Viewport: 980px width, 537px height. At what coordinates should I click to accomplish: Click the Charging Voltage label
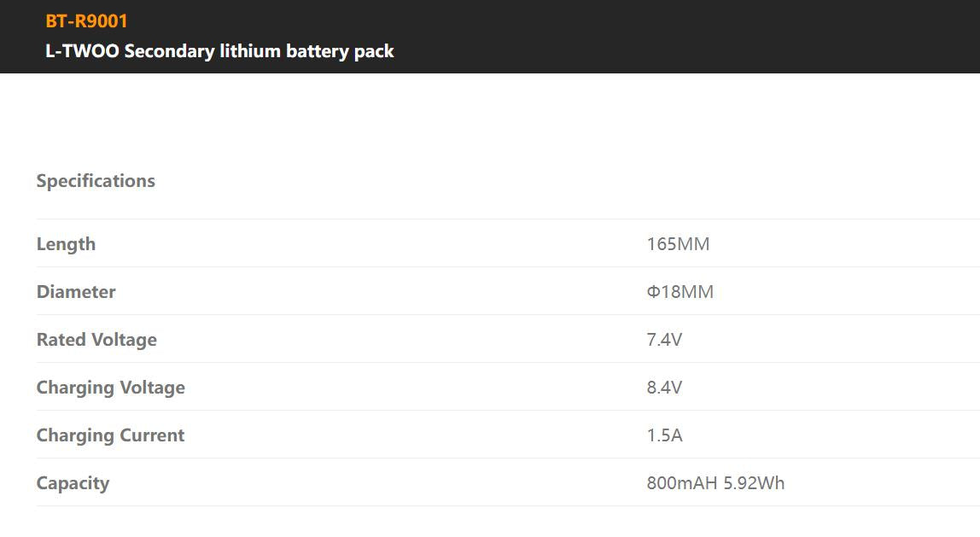coord(110,388)
